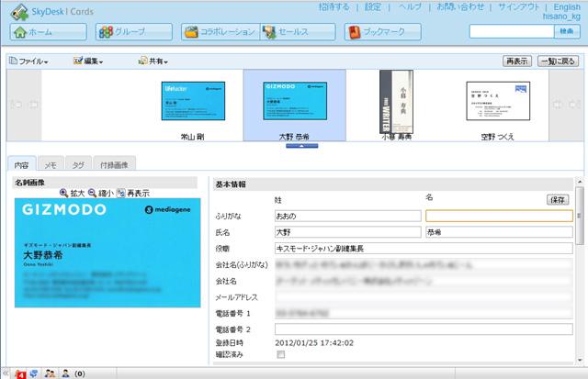Switch to the 内容 tab

click(22, 165)
